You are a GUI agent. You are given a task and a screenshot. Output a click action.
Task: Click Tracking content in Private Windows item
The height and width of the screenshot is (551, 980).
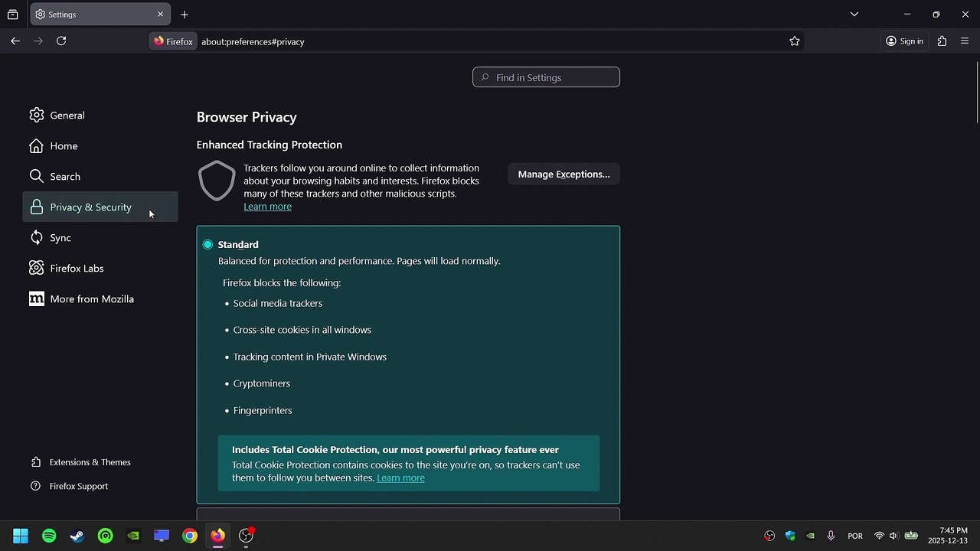coord(310,357)
